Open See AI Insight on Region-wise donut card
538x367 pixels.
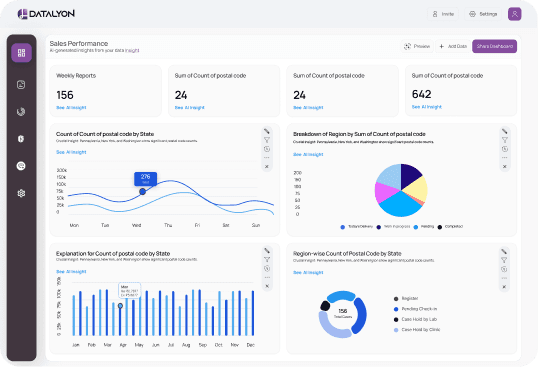tap(308, 273)
